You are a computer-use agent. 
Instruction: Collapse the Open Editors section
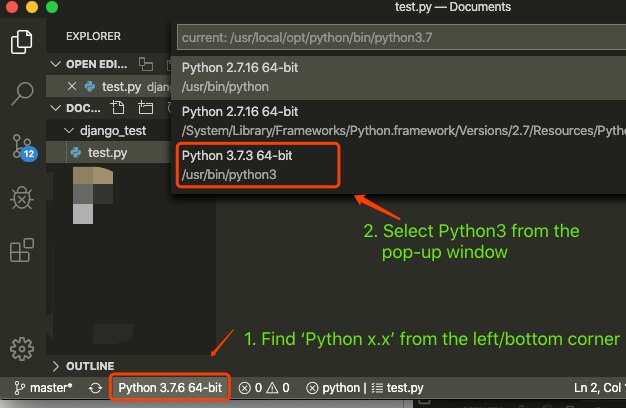(x=55, y=64)
